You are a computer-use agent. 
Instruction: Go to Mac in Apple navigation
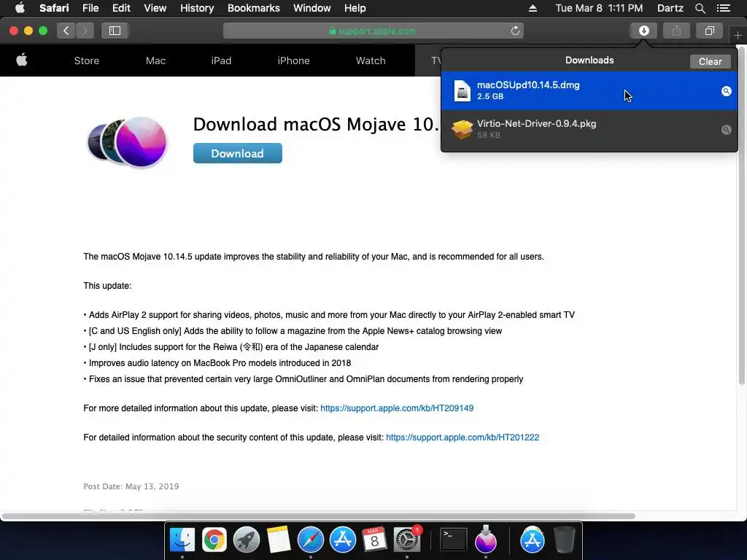pyautogui.click(x=156, y=61)
